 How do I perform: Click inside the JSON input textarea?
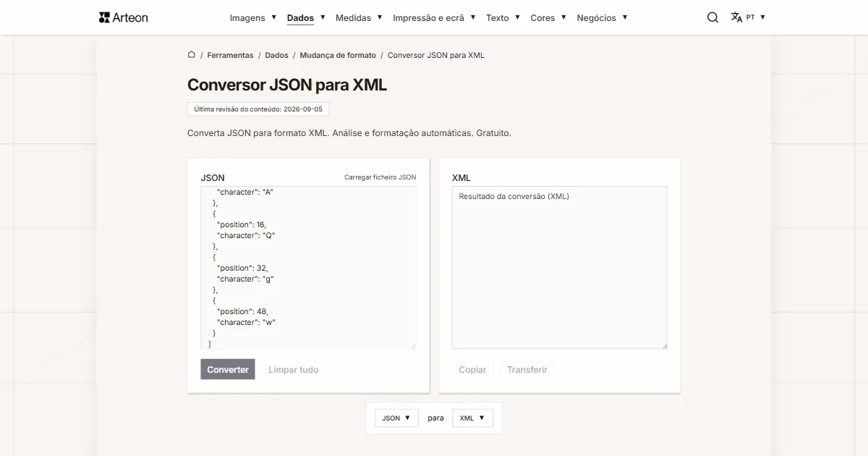pos(308,268)
